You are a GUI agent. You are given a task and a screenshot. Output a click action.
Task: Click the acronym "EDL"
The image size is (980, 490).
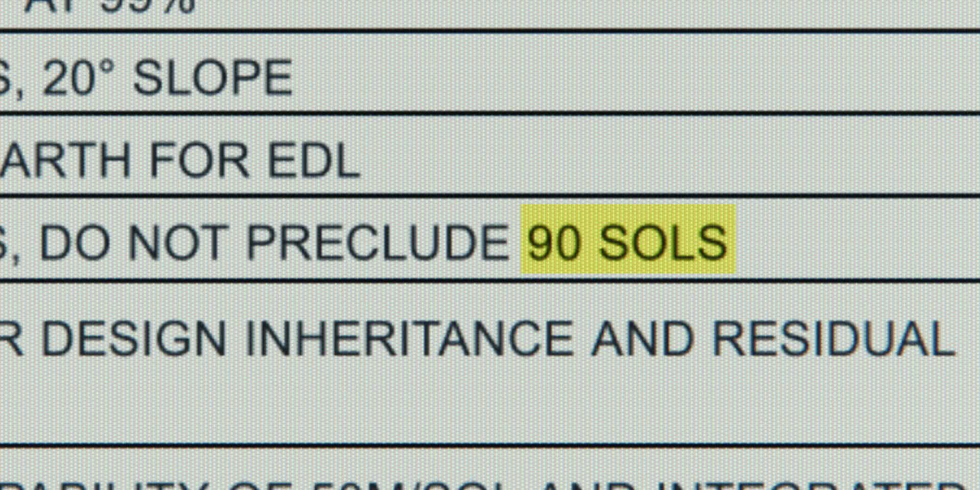pyautogui.click(x=314, y=161)
